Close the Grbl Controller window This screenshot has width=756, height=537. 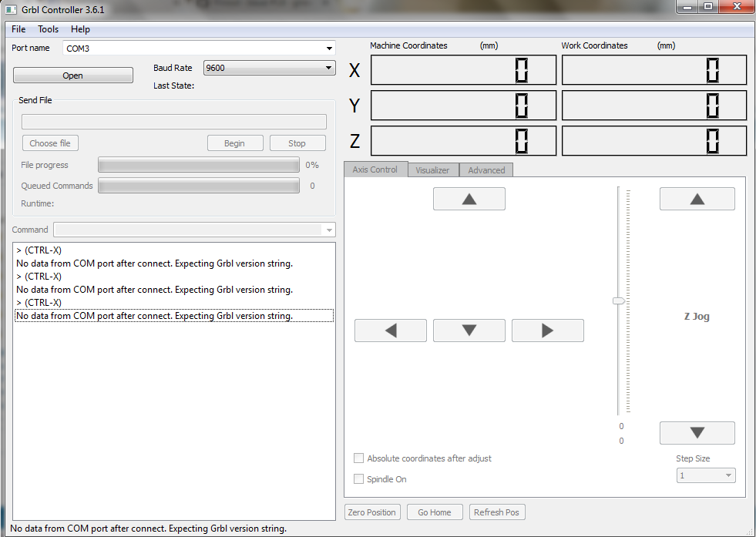pyautogui.click(x=737, y=7)
